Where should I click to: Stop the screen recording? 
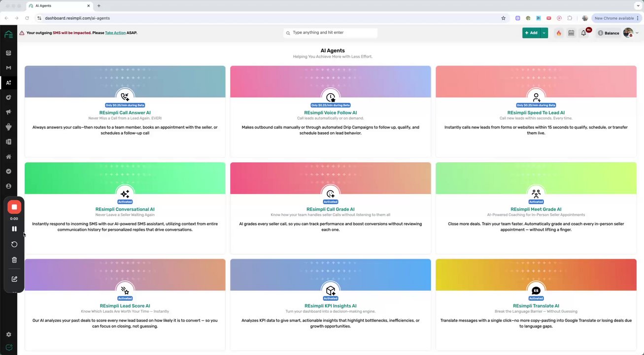point(14,207)
